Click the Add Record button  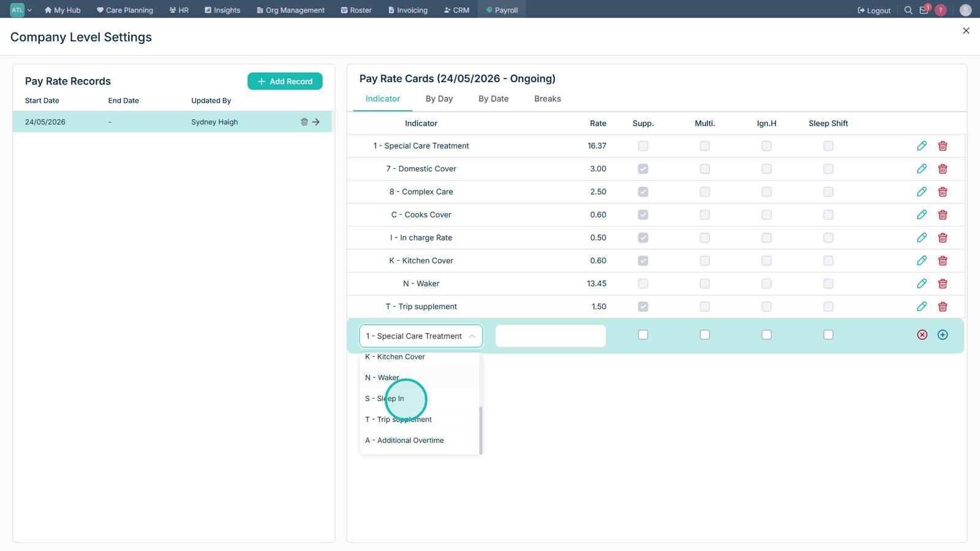tap(285, 81)
